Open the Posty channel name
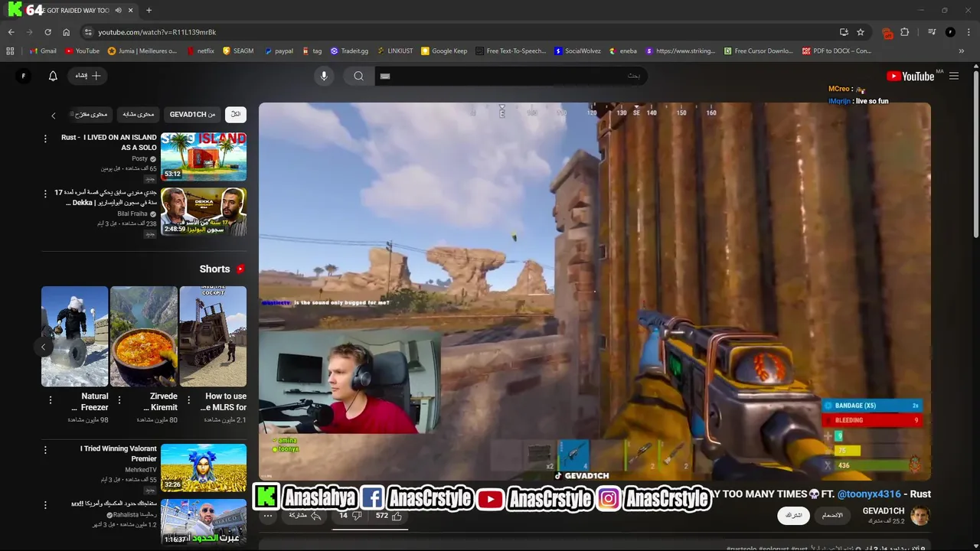Image resolution: width=980 pixels, height=551 pixels. (x=140, y=158)
